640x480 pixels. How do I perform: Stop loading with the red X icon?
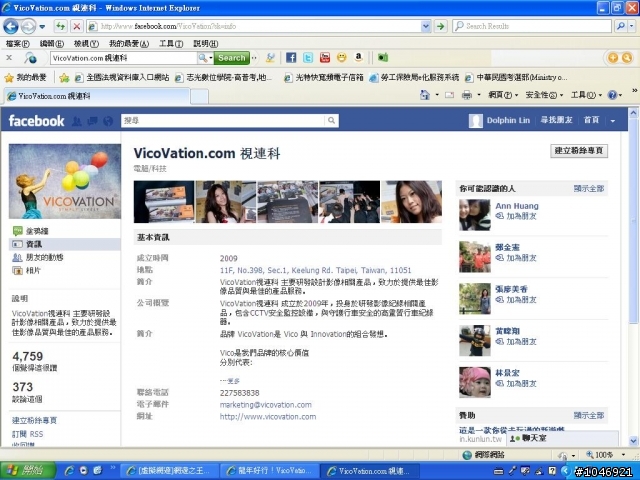pyautogui.click(x=76, y=27)
